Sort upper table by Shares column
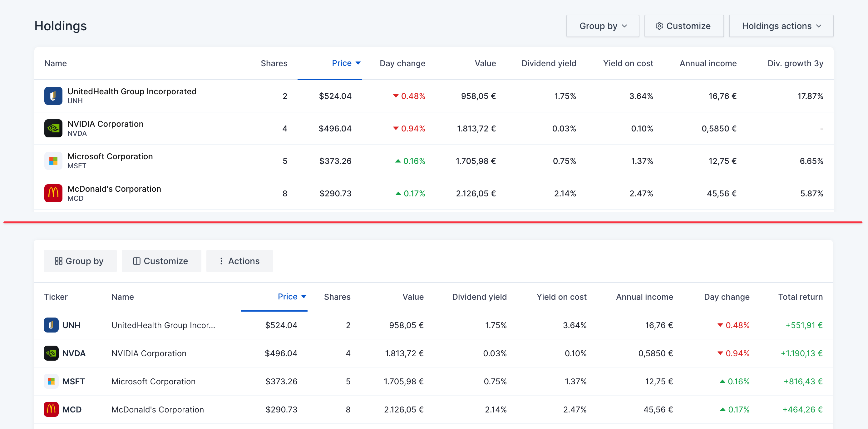868x429 pixels. [x=274, y=63]
